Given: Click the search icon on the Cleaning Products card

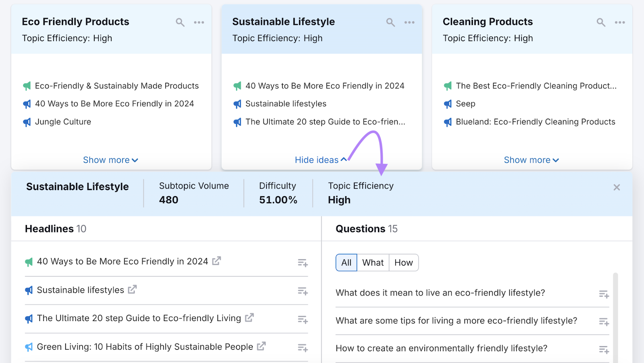Looking at the screenshot, I should tap(601, 22).
